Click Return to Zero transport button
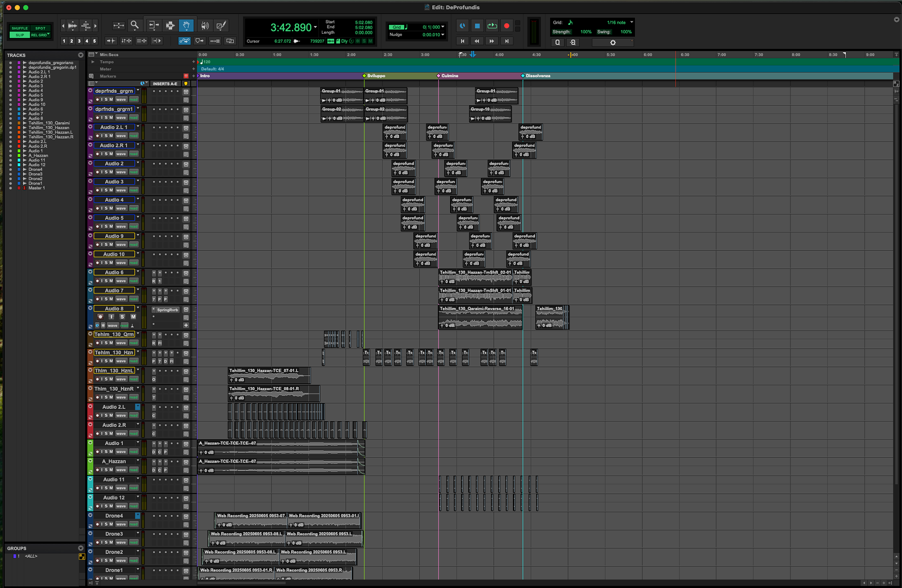This screenshot has width=902, height=588. [462, 41]
